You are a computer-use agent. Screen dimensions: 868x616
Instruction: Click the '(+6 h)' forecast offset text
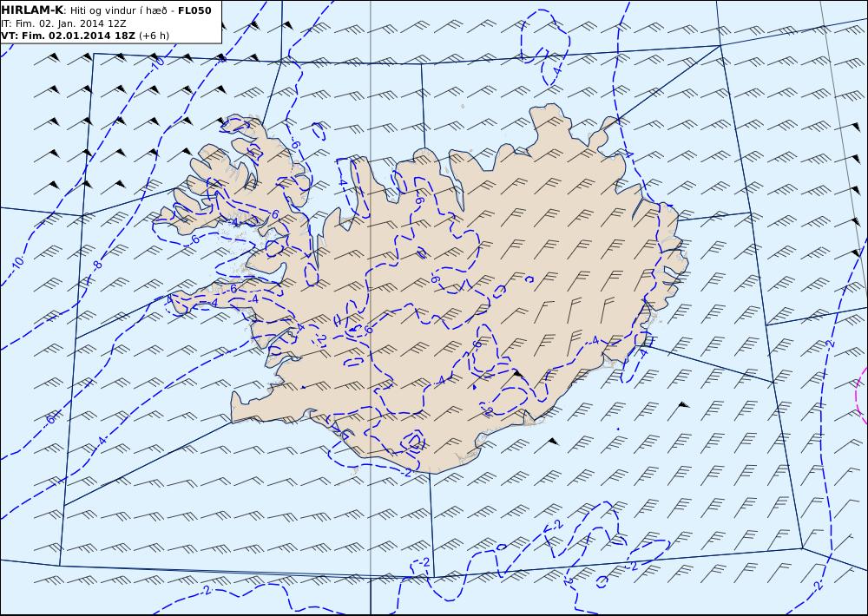click(154, 36)
